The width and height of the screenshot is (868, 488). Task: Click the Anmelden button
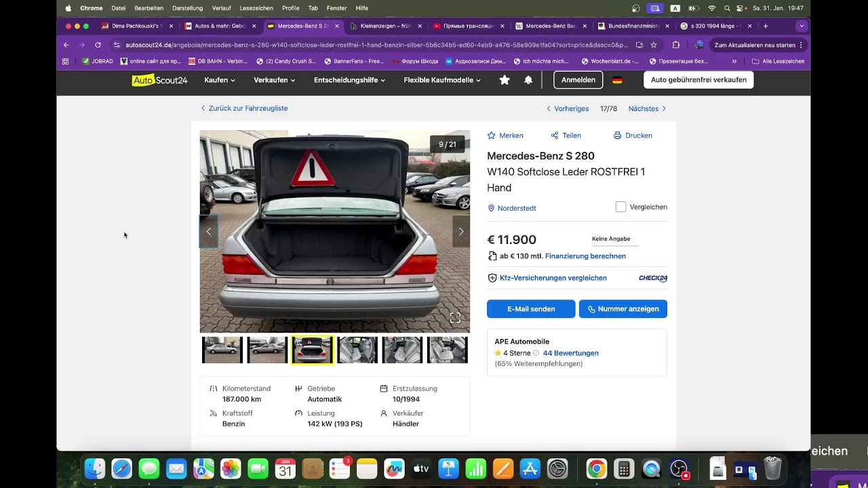(578, 80)
